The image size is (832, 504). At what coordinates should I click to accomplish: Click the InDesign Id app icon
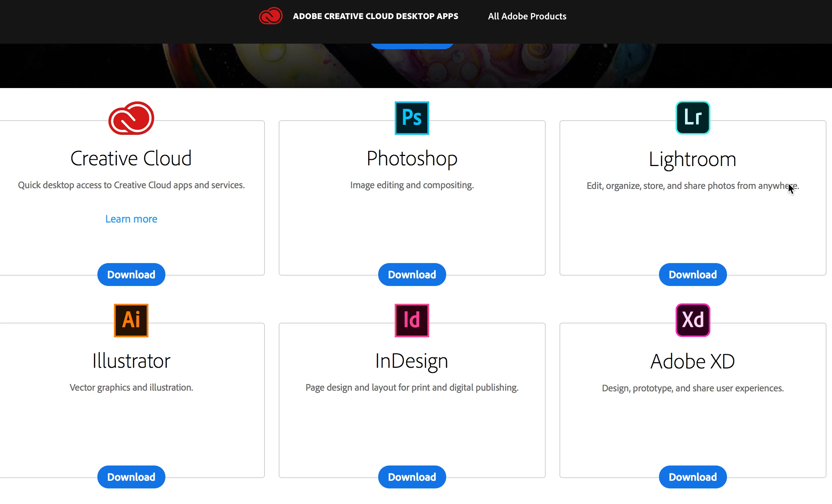tap(412, 320)
